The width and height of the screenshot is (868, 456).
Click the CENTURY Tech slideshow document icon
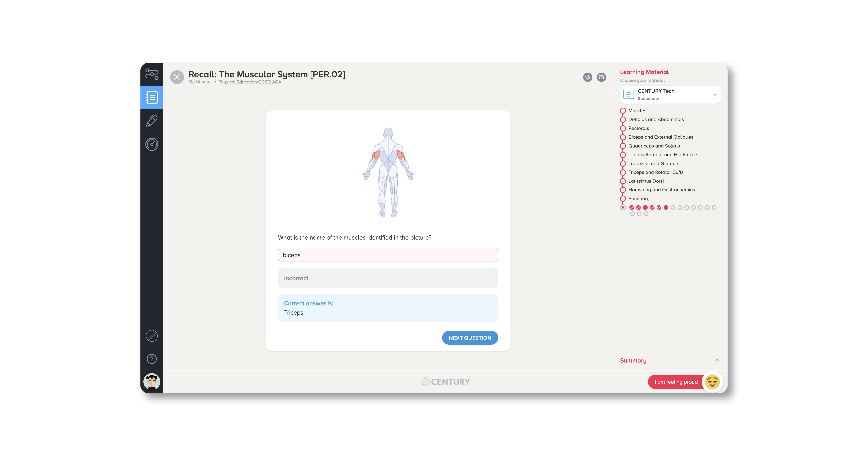click(628, 95)
